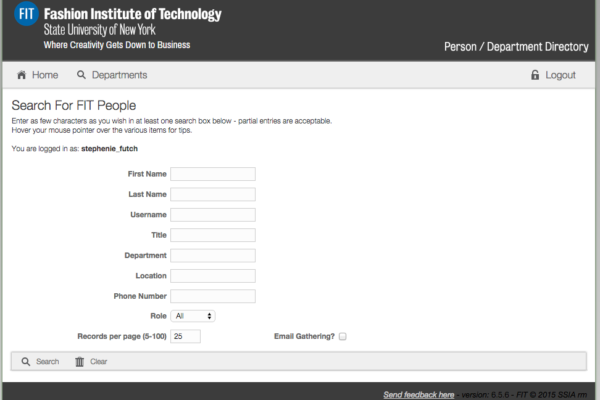
Task: Click the Logout padlock icon
Action: click(x=535, y=75)
